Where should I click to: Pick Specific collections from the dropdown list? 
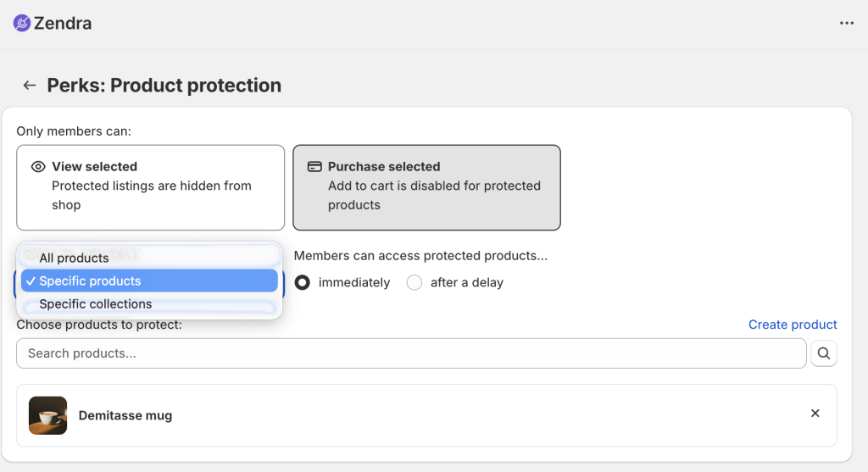[149, 304]
